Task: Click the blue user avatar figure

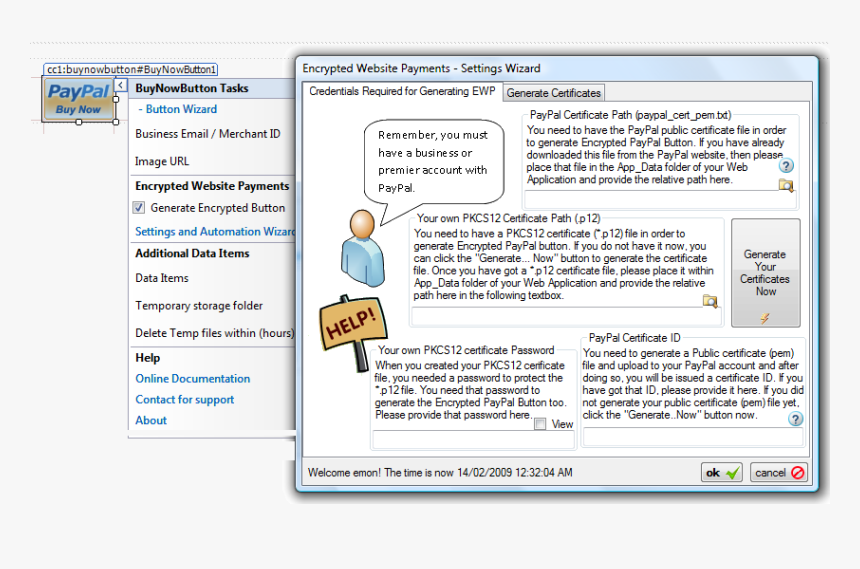Action: 363,249
